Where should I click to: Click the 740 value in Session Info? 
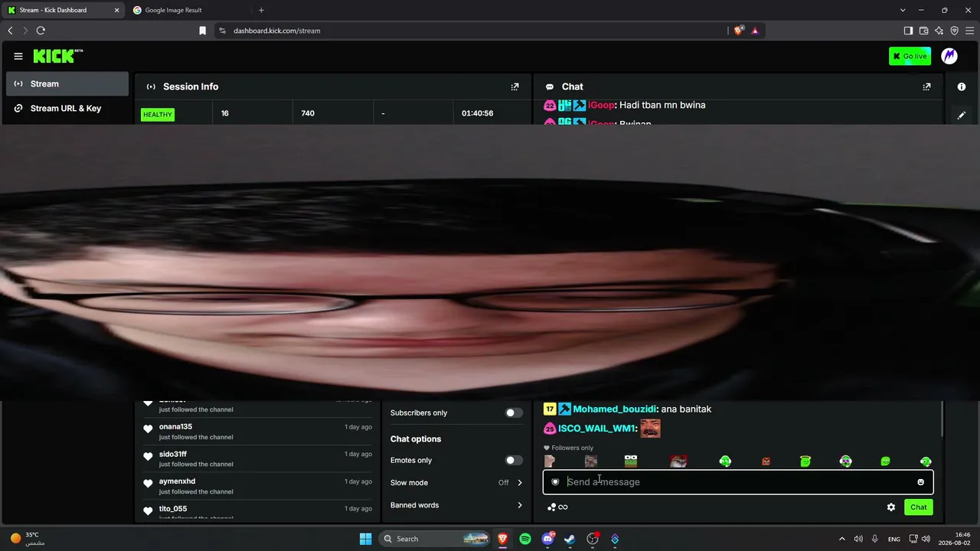coord(308,113)
